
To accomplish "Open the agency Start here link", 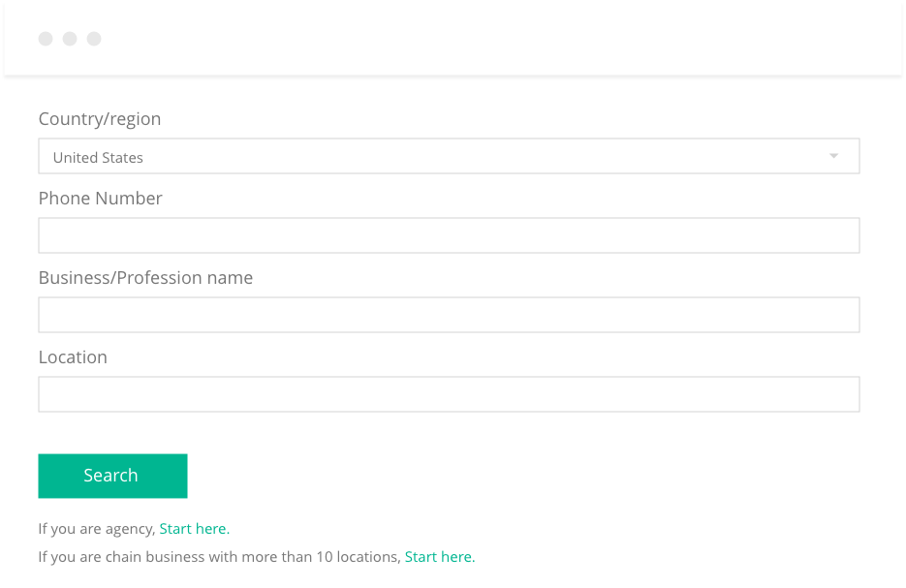I will pos(194,529).
